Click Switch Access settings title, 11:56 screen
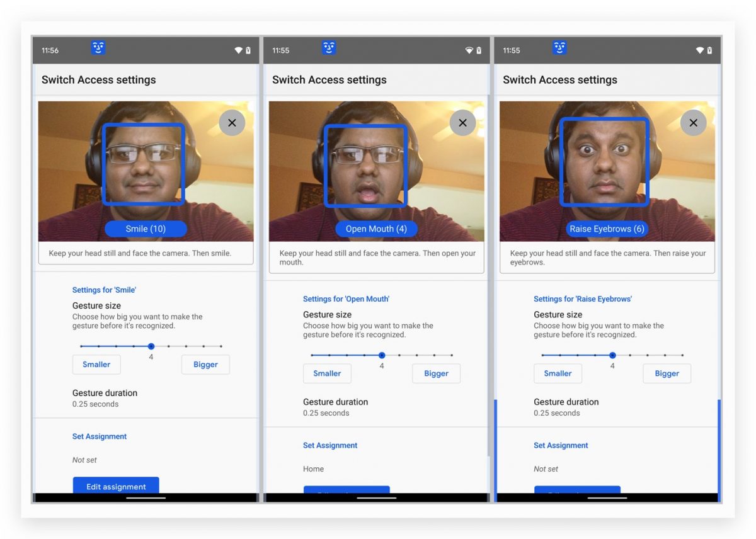Screen dimensions: 756x539 [98, 80]
